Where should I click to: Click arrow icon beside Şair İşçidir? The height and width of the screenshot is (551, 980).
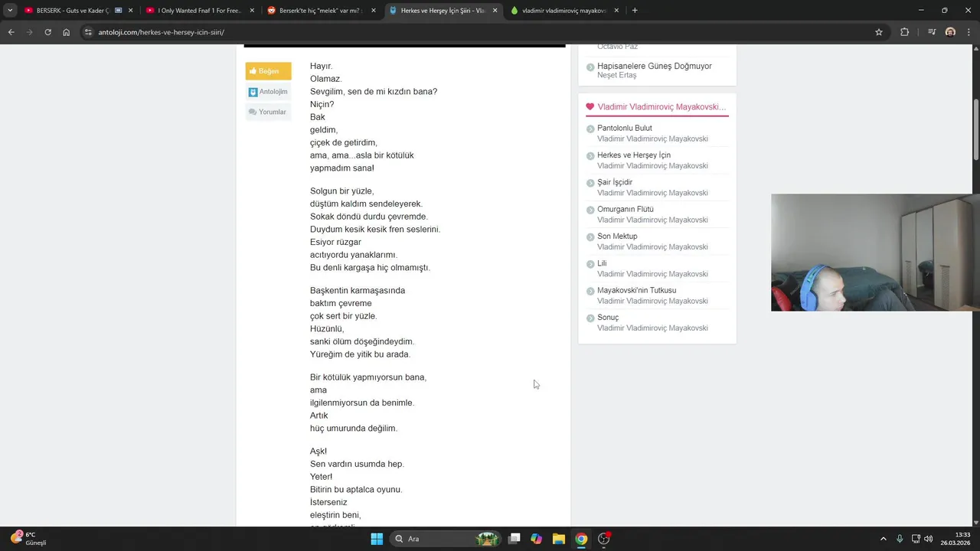[590, 184]
